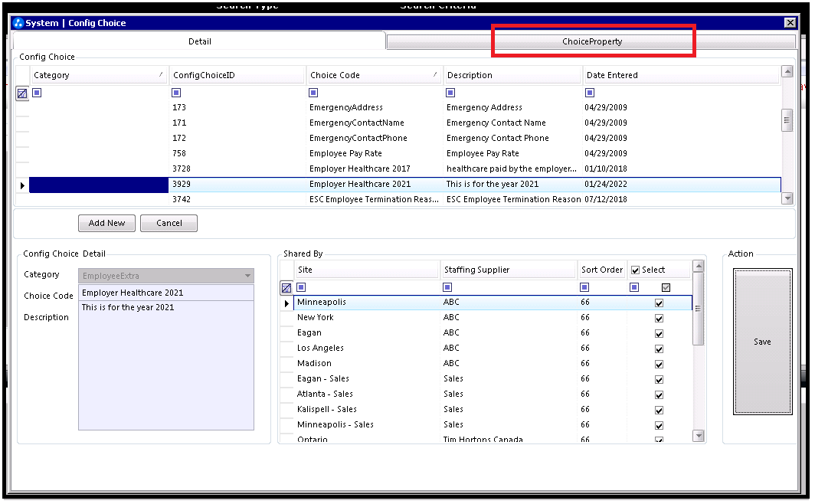Uncheck Select for Minneapolis site

tap(659, 303)
